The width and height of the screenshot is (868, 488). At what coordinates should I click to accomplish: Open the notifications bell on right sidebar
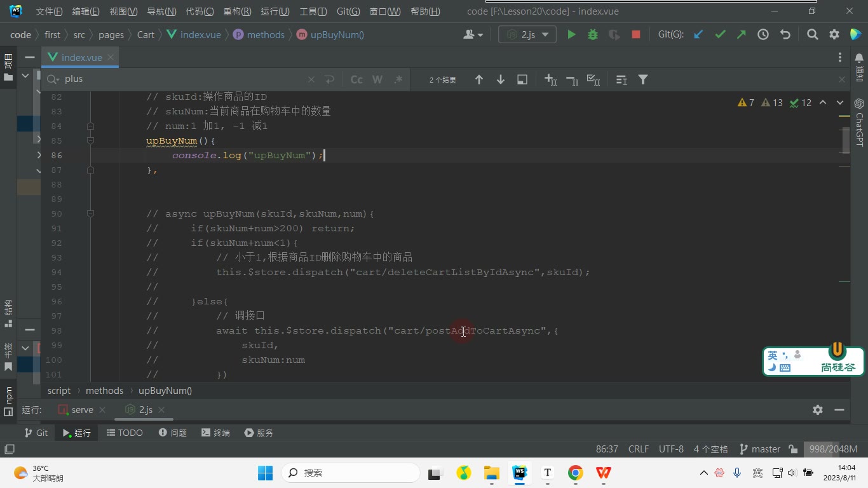(x=859, y=58)
